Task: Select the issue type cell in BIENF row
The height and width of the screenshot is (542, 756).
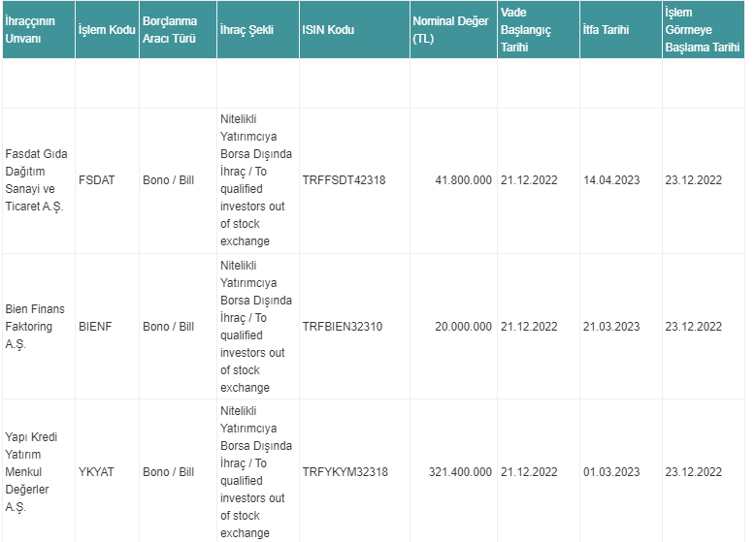Action: [x=258, y=327]
